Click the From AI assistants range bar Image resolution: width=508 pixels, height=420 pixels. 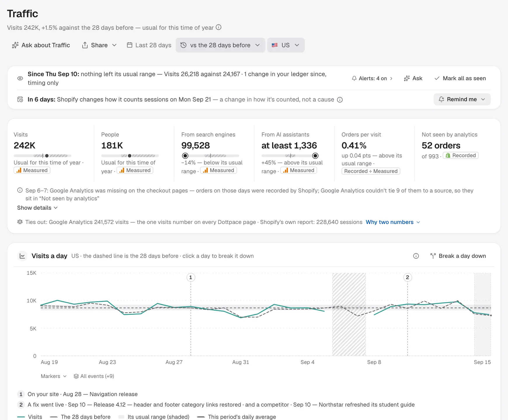pos(290,156)
